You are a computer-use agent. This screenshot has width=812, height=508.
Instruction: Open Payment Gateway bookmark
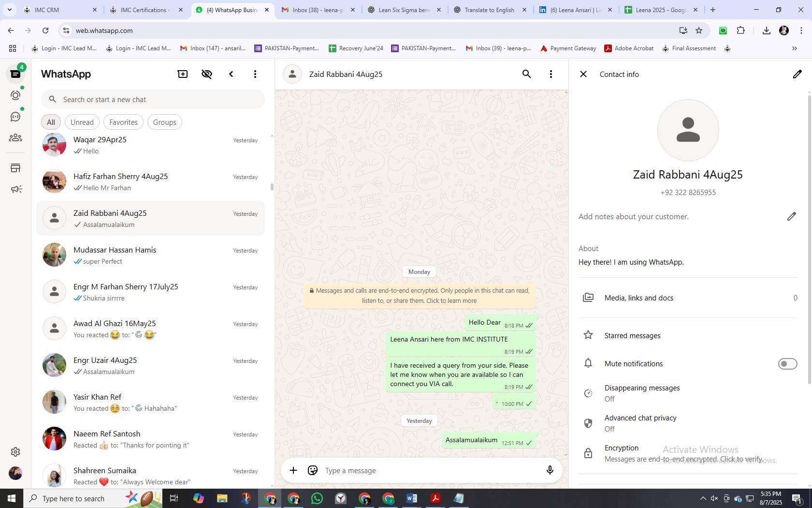click(568, 48)
